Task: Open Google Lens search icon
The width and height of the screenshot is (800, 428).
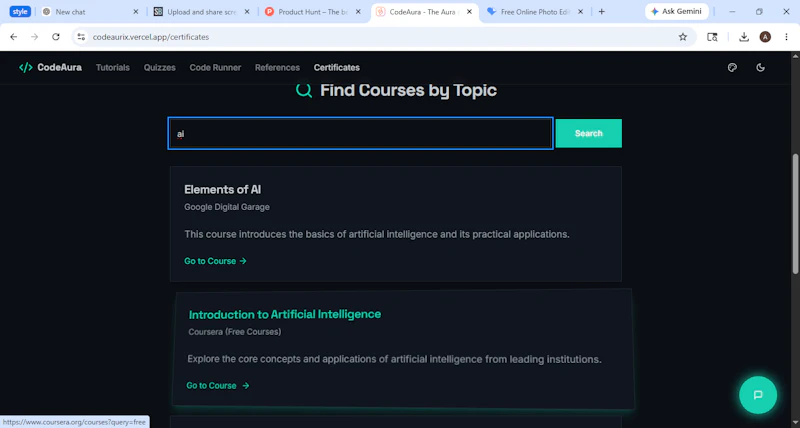Action: [x=712, y=37]
